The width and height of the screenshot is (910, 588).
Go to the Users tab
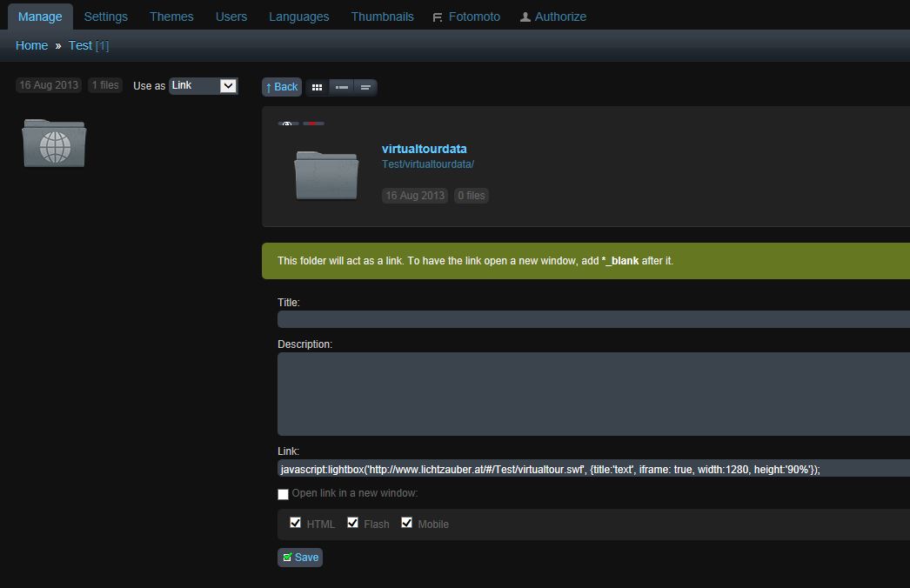point(231,17)
